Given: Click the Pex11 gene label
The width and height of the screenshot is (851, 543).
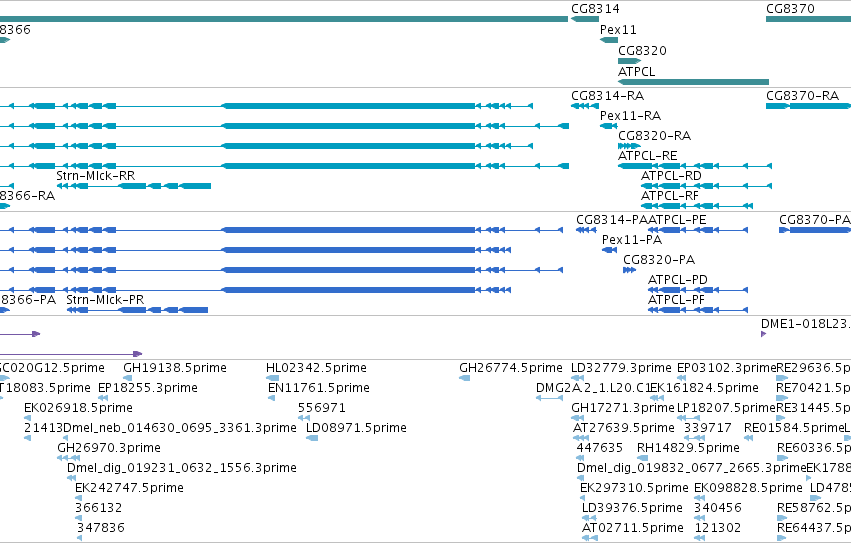Looking at the screenshot, I should click(x=618, y=30).
